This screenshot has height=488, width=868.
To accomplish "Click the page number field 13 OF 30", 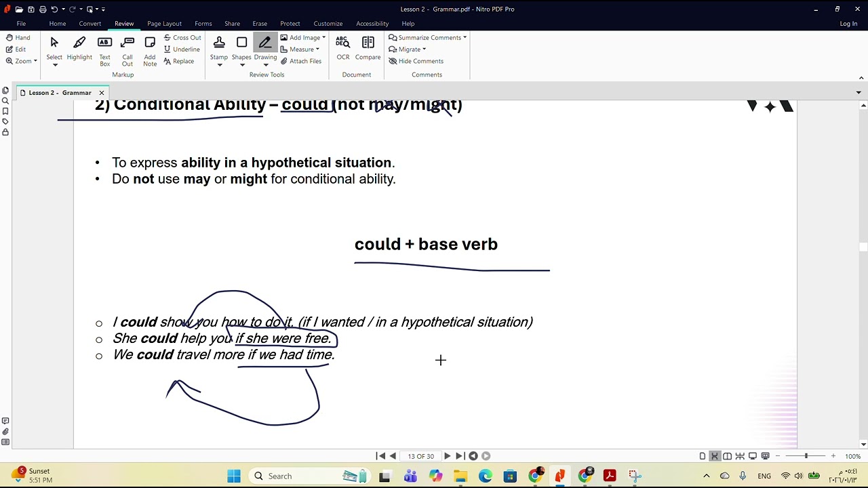I will (x=420, y=456).
